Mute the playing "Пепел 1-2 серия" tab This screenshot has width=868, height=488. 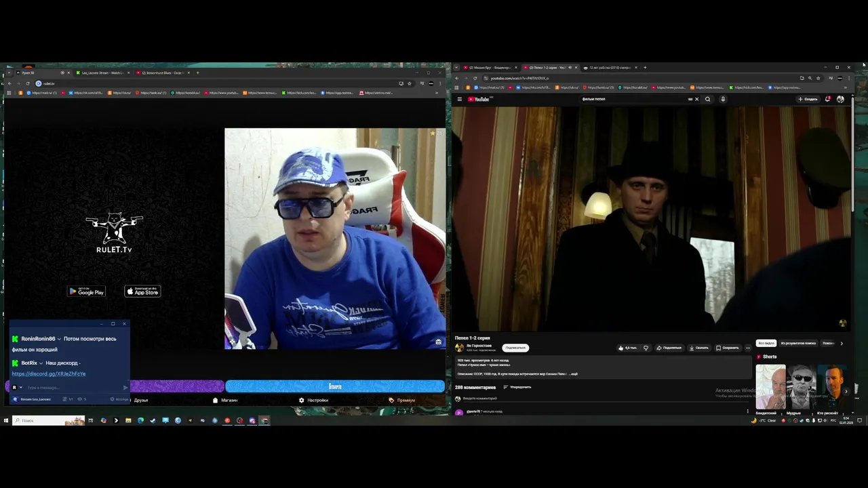[570, 68]
